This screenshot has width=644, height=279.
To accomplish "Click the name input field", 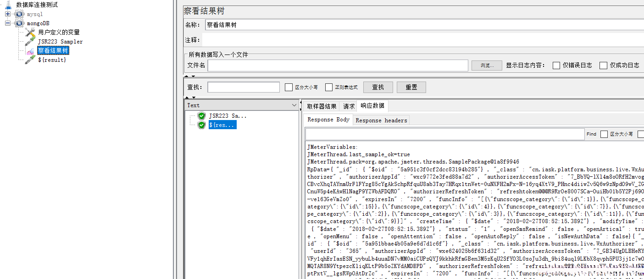I will coord(424,25).
